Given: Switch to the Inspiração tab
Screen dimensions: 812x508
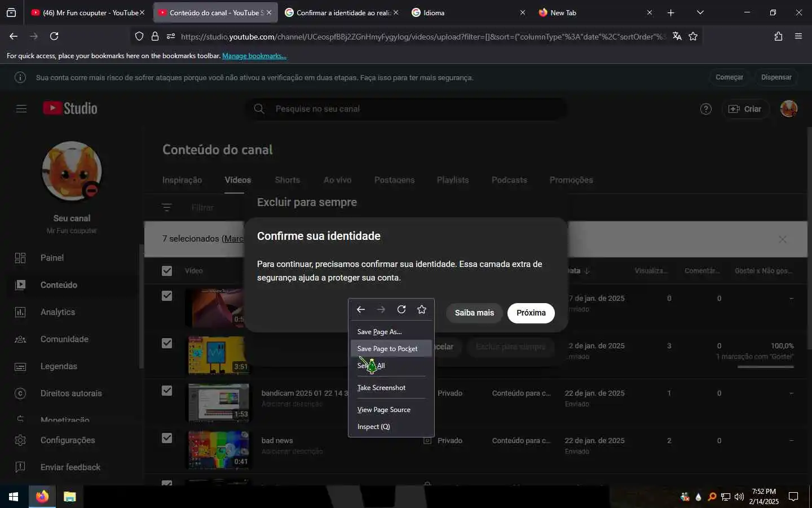Looking at the screenshot, I should (182, 180).
